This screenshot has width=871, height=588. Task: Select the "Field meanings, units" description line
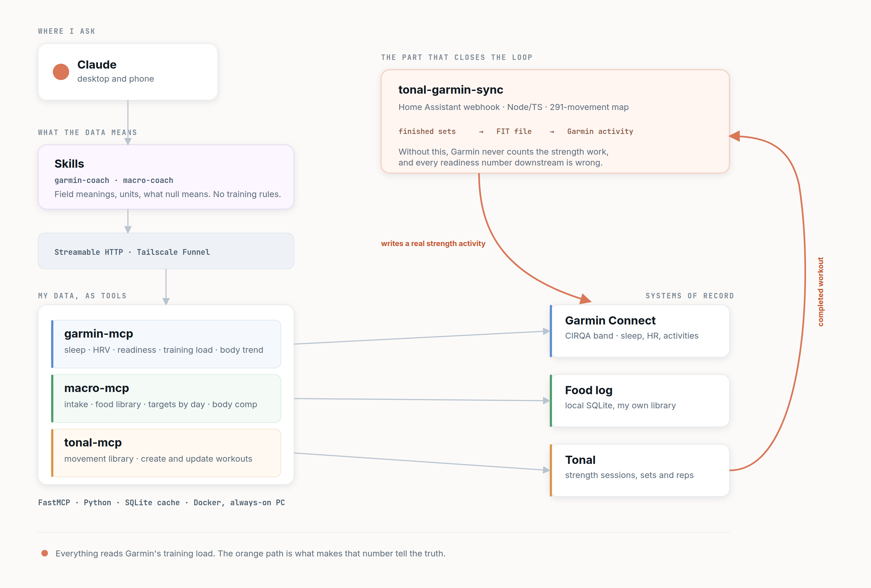point(167,194)
